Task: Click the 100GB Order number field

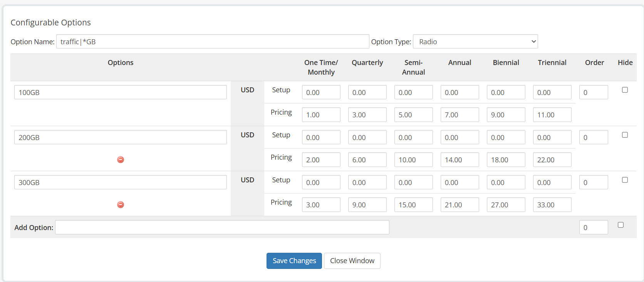Action: point(593,92)
